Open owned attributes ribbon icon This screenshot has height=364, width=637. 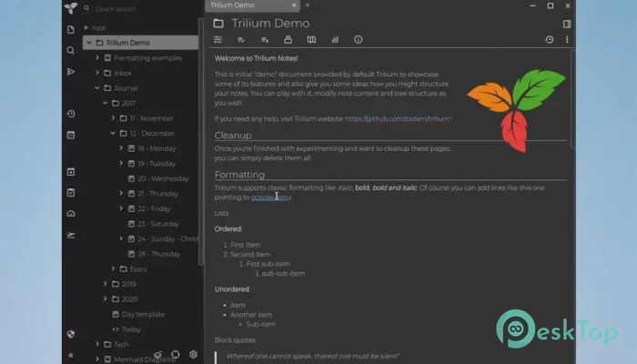(x=241, y=39)
